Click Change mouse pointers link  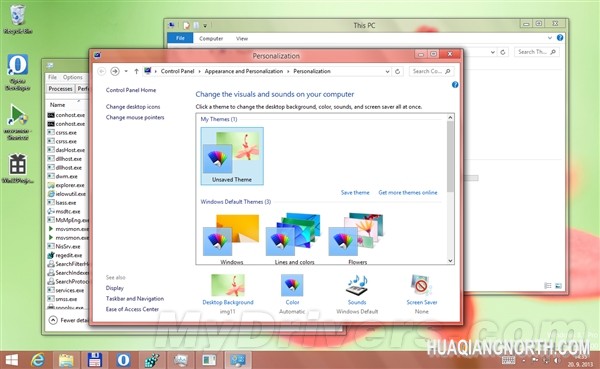tap(135, 118)
